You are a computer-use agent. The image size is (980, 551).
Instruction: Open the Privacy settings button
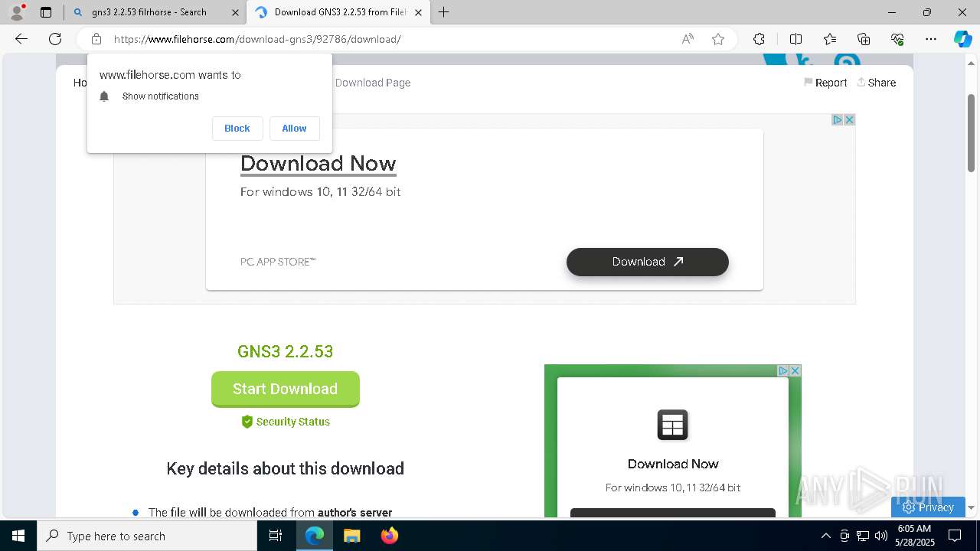pos(928,507)
